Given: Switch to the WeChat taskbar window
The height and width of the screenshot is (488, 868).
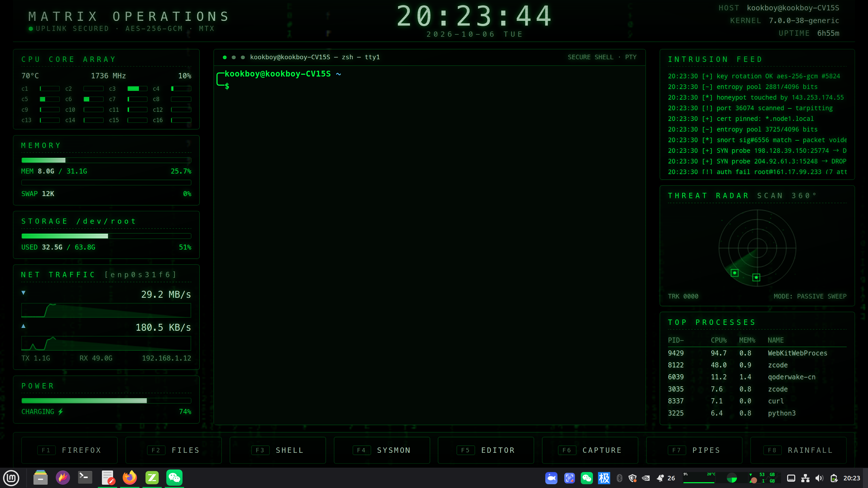Looking at the screenshot, I should [174, 478].
